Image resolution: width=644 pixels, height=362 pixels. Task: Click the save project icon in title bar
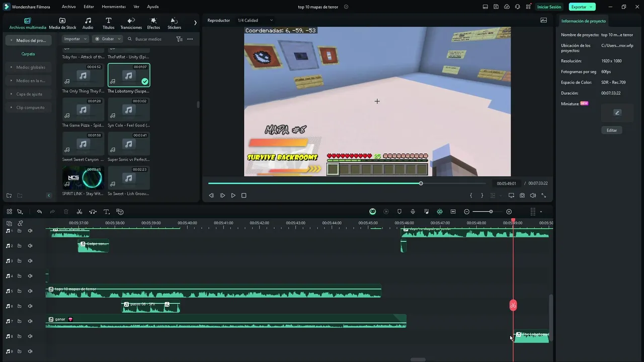(496, 7)
